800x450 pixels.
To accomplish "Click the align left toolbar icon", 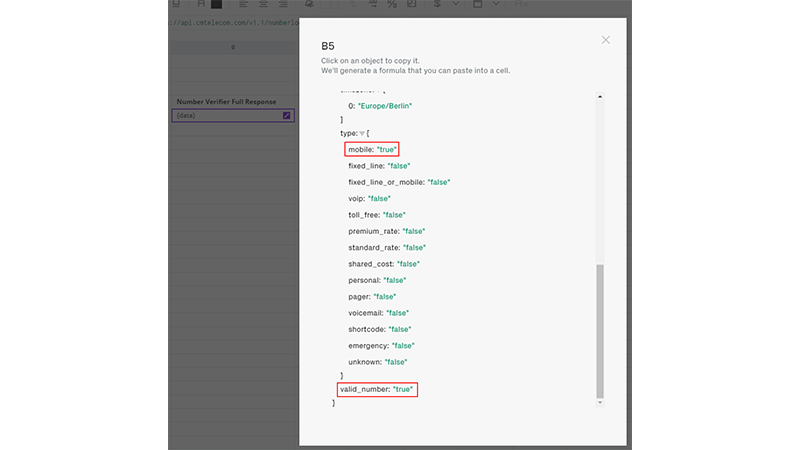I will [243, 4].
